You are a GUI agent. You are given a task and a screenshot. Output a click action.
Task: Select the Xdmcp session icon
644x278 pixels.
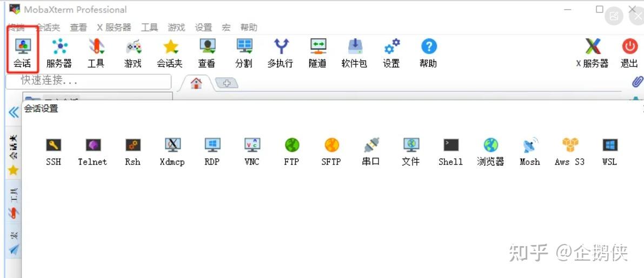172,151
